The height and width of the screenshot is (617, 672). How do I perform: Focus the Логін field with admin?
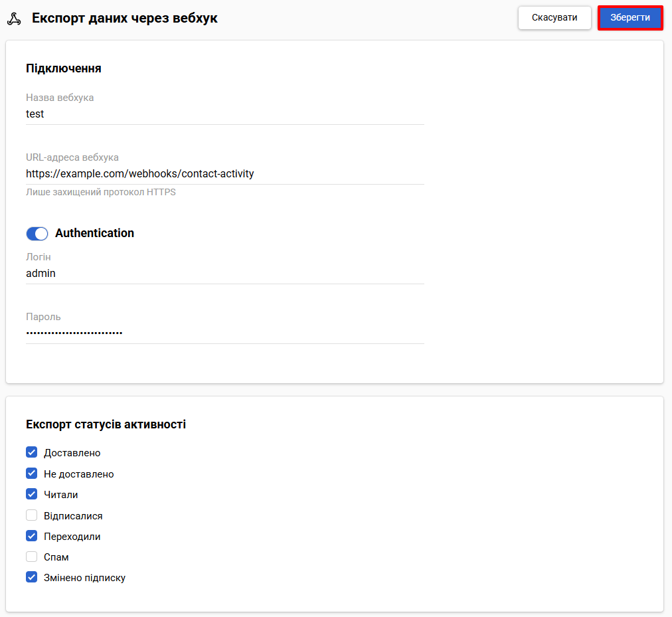click(x=225, y=273)
